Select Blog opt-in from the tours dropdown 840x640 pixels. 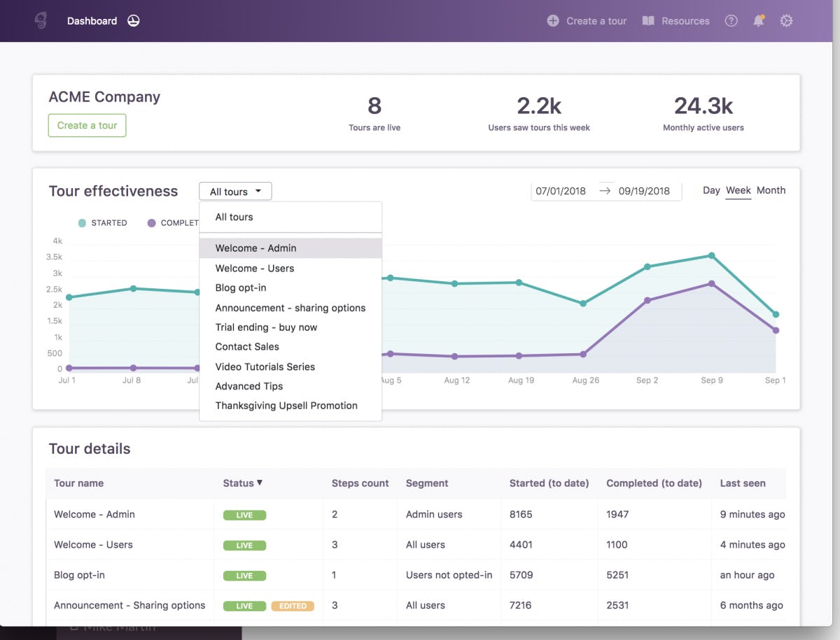click(241, 287)
